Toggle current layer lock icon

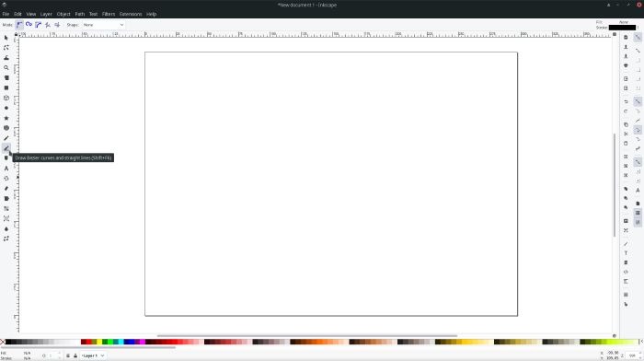click(75, 355)
